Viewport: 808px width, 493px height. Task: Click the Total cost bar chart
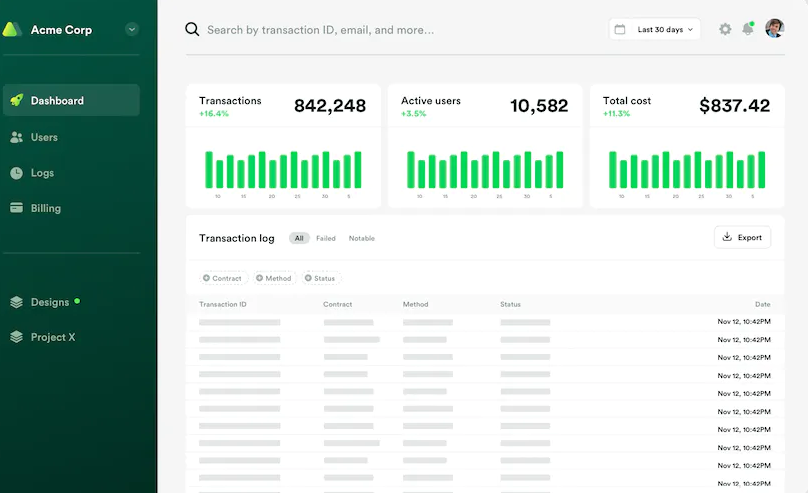point(687,174)
